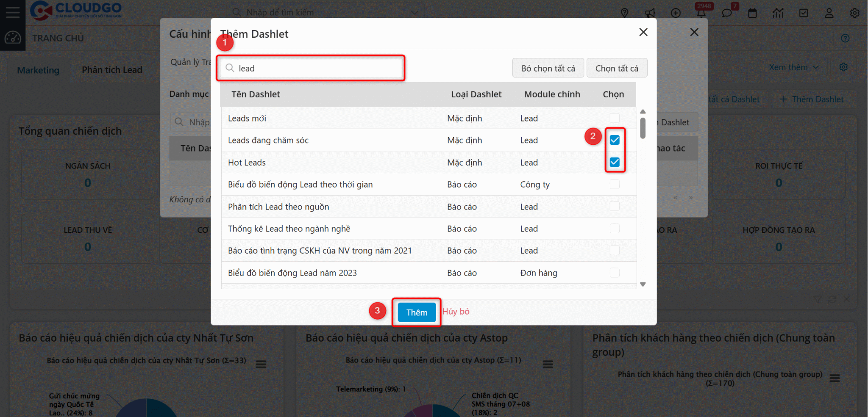Viewport: 868px width, 417px height.
Task: Click Chọn tất cả button
Action: [617, 68]
